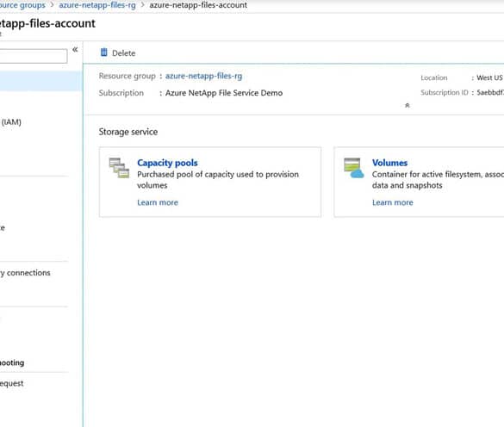The width and height of the screenshot is (504, 427).
Task: Open the Capacity pools heading link
Action: tap(167, 163)
